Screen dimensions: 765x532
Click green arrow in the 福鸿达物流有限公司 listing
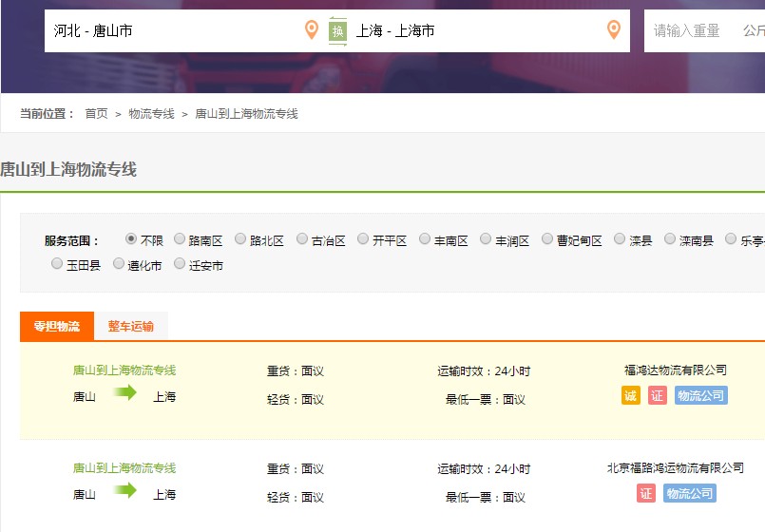click(124, 392)
